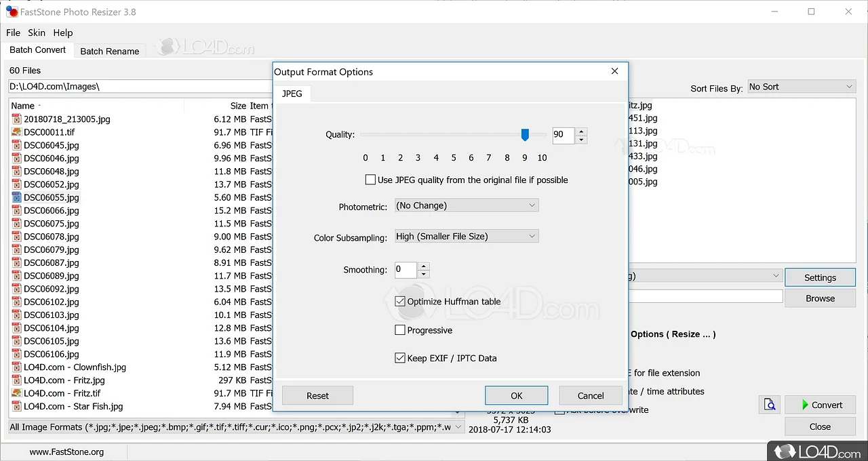Open the Photometric dropdown
This screenshot has height=461, width=868.
467,205
